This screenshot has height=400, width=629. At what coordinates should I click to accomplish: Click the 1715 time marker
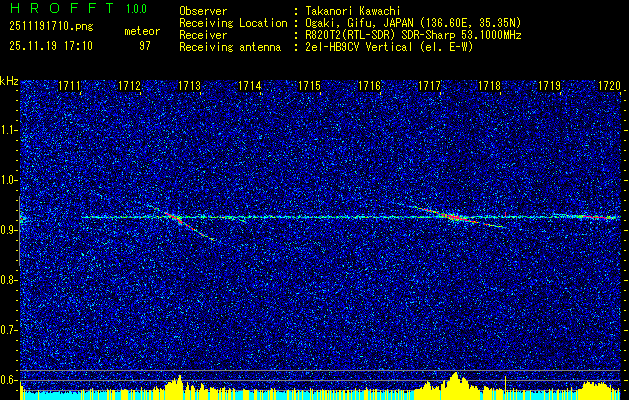(309, 85)
